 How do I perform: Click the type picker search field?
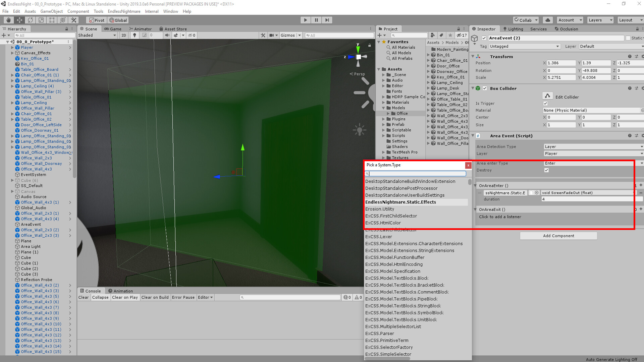[x=417, y=174]
